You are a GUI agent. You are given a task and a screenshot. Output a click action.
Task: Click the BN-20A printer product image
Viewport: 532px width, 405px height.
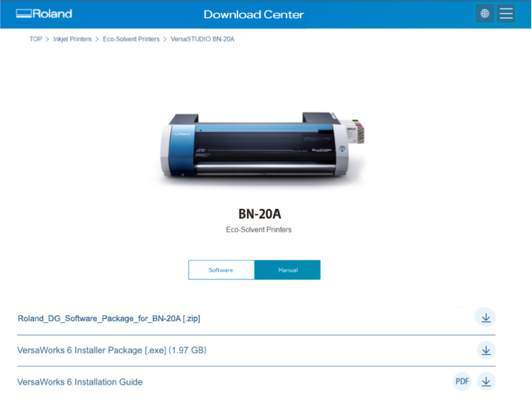pos(262,146)
